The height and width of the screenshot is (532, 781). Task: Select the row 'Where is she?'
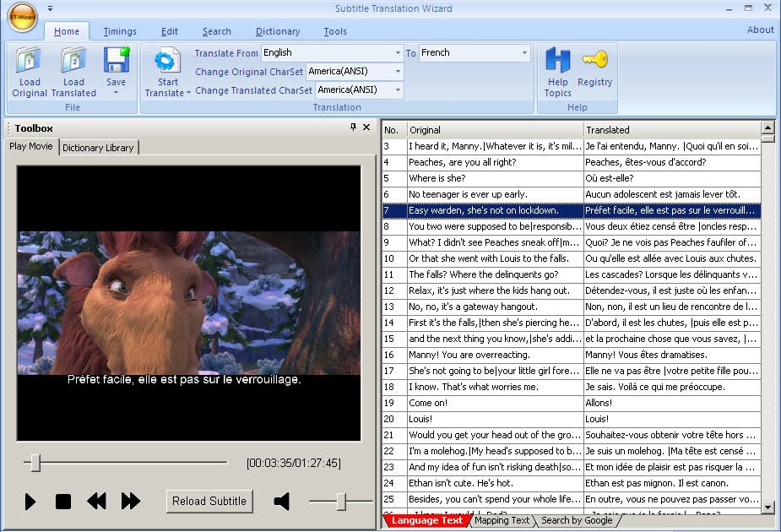[x=572, y=178]
